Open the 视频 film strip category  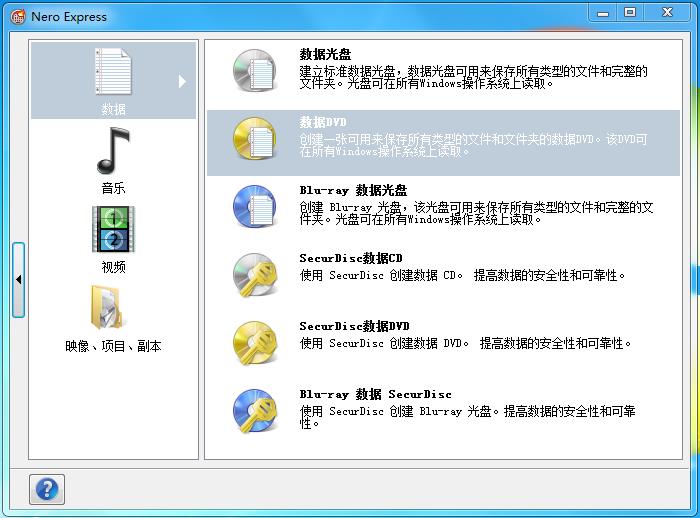click(113, 229)
